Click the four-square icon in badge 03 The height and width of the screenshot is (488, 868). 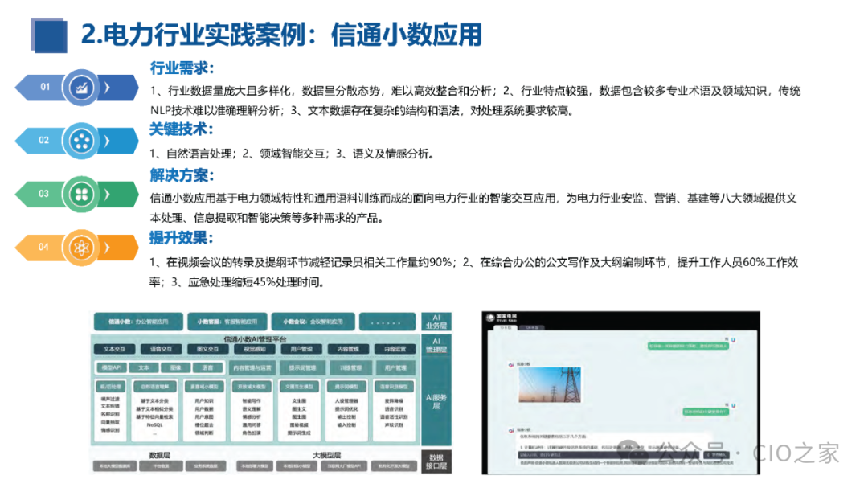click(x=81, y=195)
